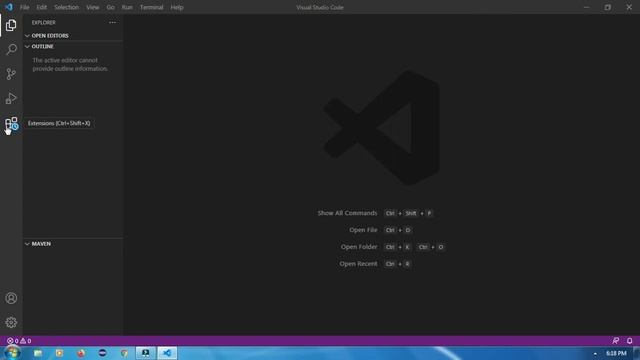Screen dimensions: 640x360
Task: Open the Extensions view icon
Action: pyautogui.click(x=11, y=123)
